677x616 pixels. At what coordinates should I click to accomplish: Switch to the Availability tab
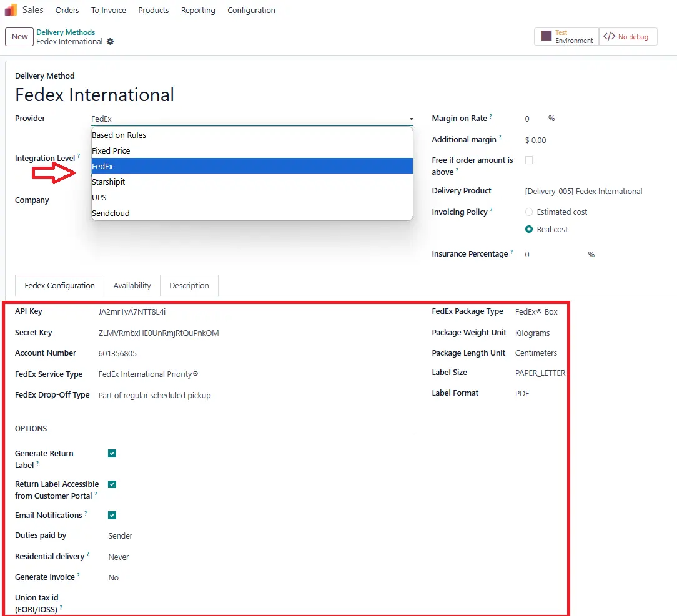[x=132, y=286]
